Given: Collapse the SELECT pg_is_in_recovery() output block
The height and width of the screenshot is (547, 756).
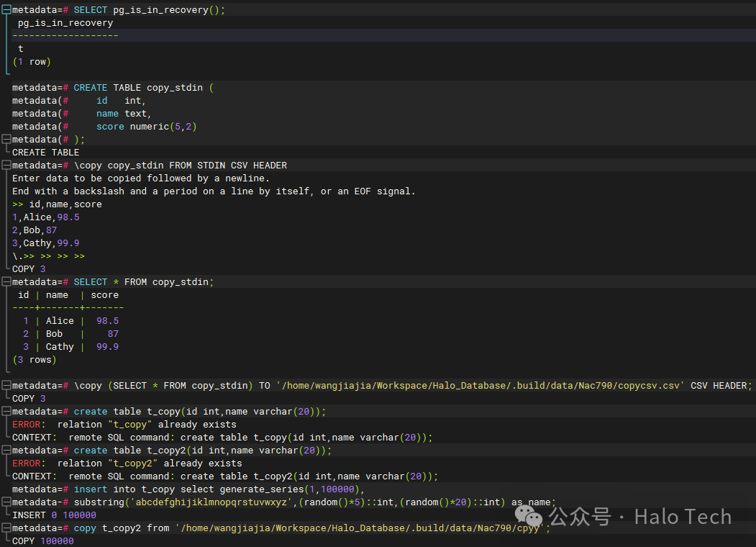Looking at the screenshot, I should (6, 9).
